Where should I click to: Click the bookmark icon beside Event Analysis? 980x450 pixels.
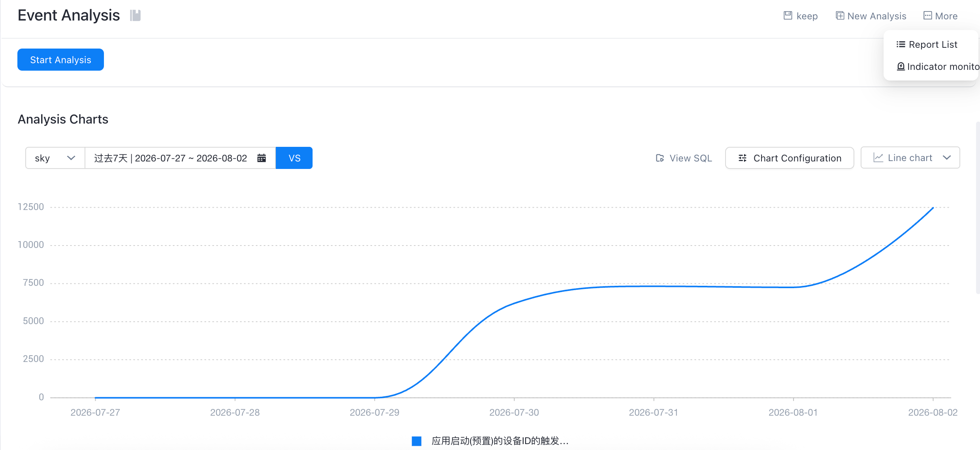(x=136, y=15)
